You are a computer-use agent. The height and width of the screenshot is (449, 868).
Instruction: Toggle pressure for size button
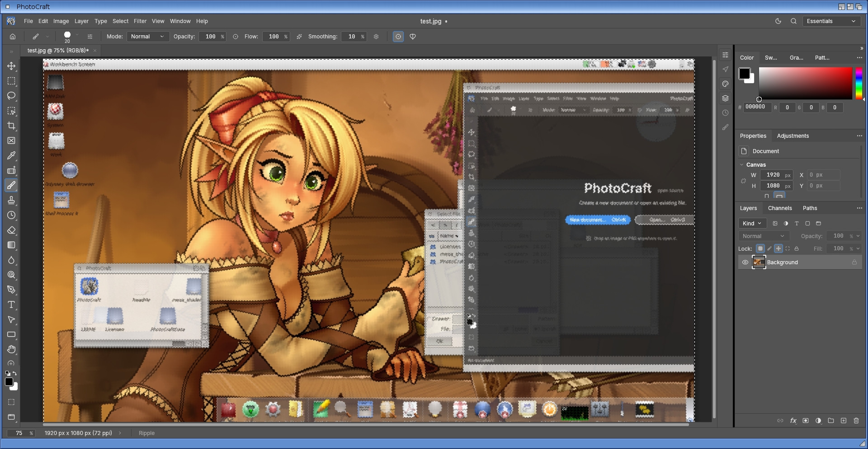[398, 37]
